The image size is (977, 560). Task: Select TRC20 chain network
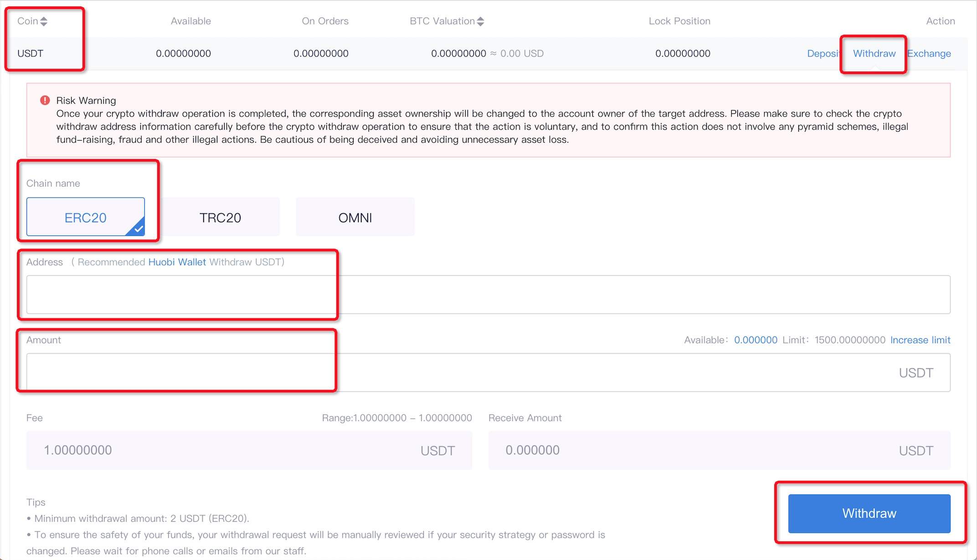(x=220, y=217)
